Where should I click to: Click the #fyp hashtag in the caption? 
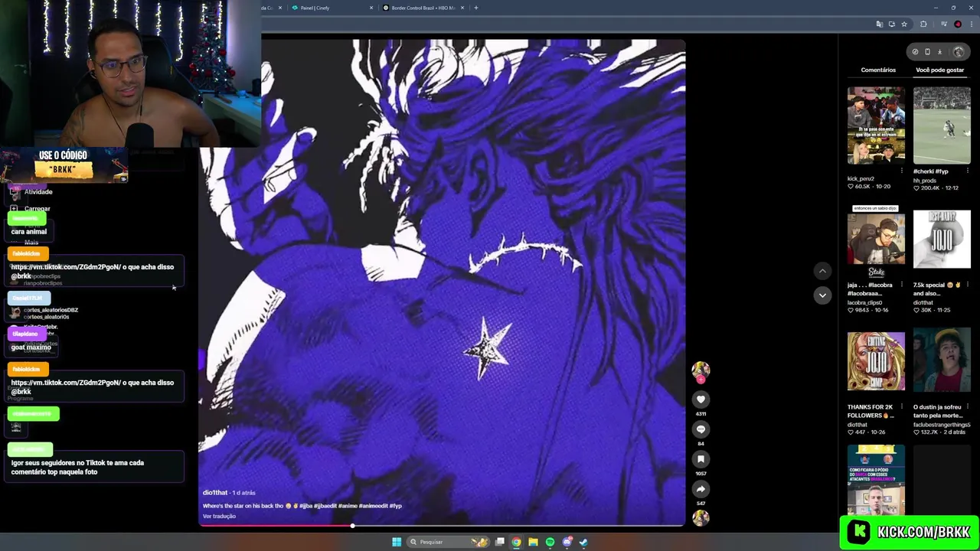click(395, 506)
